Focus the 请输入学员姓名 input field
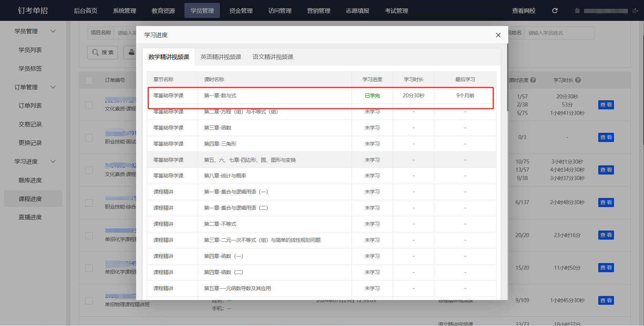Screen dimensions: 644x326 tap(559, 33)
